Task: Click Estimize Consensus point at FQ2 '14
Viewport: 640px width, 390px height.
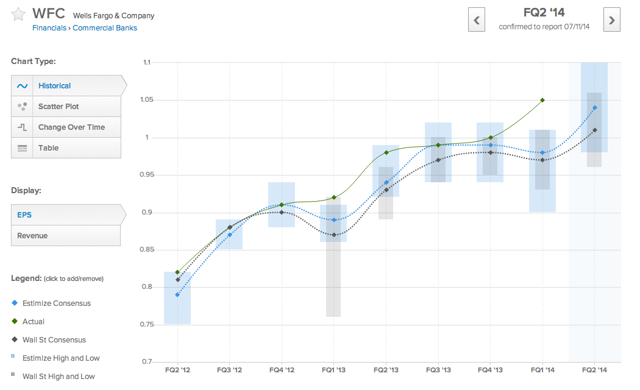Action: click(x=595, y=108)
